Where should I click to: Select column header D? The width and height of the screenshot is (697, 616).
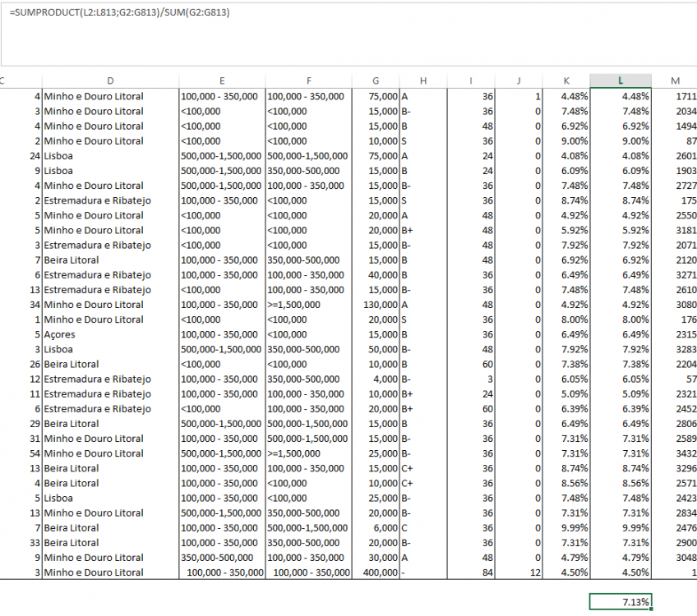pos(110,80)
